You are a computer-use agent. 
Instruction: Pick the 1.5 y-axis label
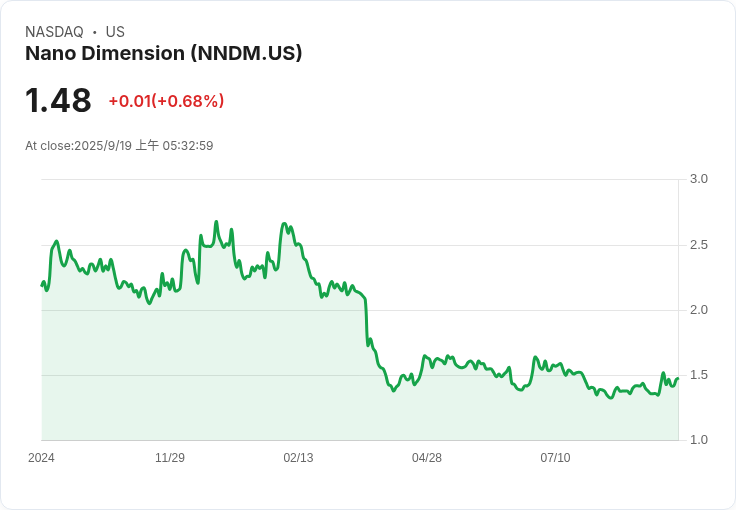699,375
